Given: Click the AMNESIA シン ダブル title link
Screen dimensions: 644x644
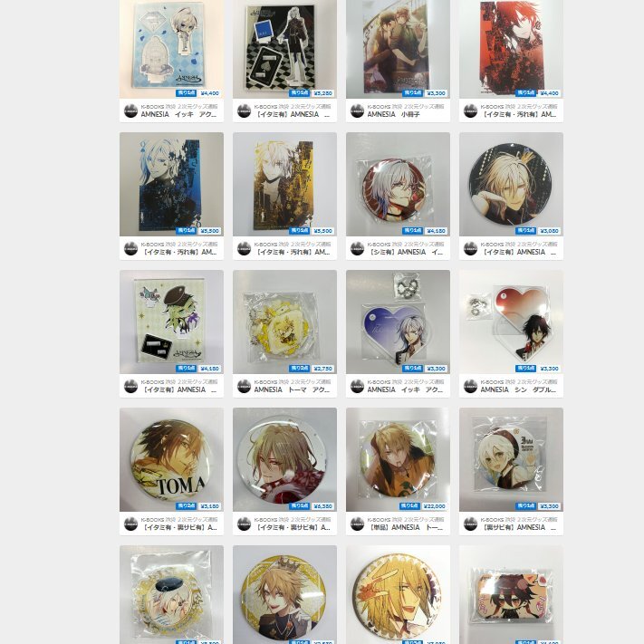Looking at the screenshot, I should (518, 389).
